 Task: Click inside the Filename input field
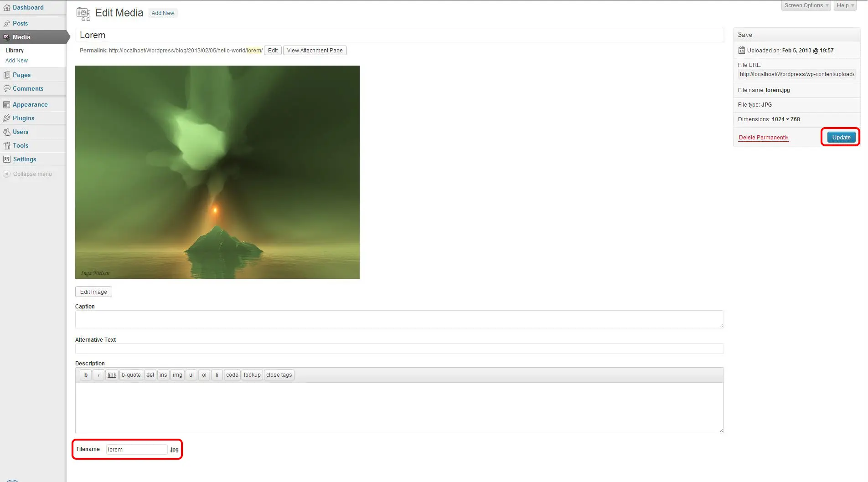pyautogui.click(x=136, y=449)
